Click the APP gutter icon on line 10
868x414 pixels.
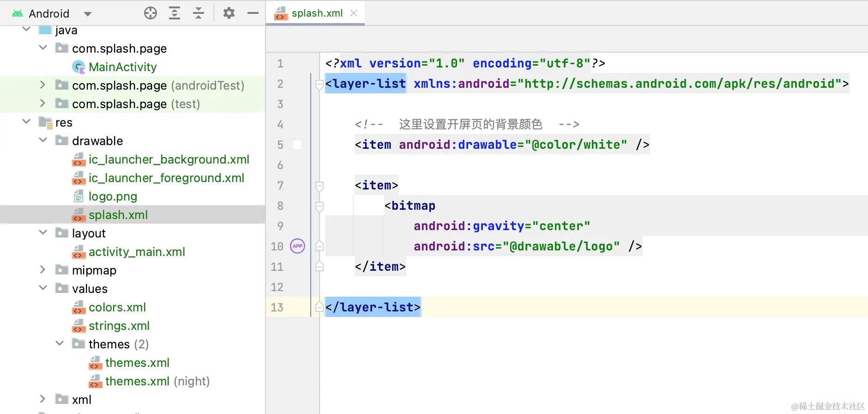[297, 246]
